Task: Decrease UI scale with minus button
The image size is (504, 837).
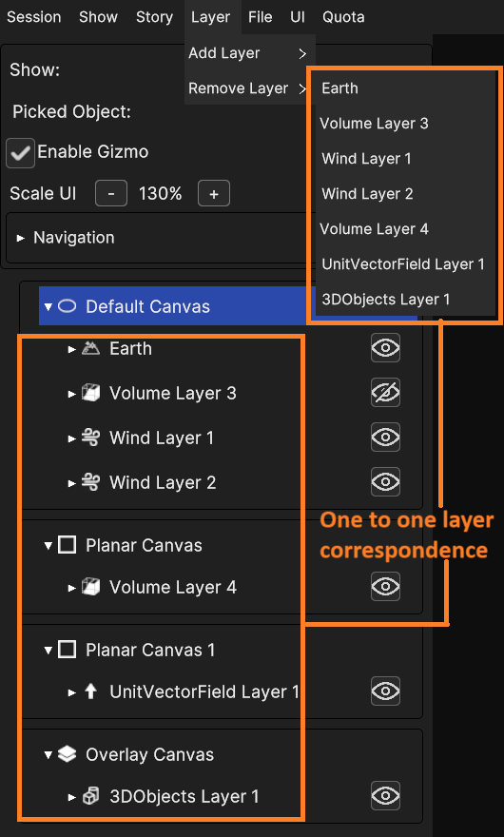Action: pyautogui.click(x=111, y=194)
